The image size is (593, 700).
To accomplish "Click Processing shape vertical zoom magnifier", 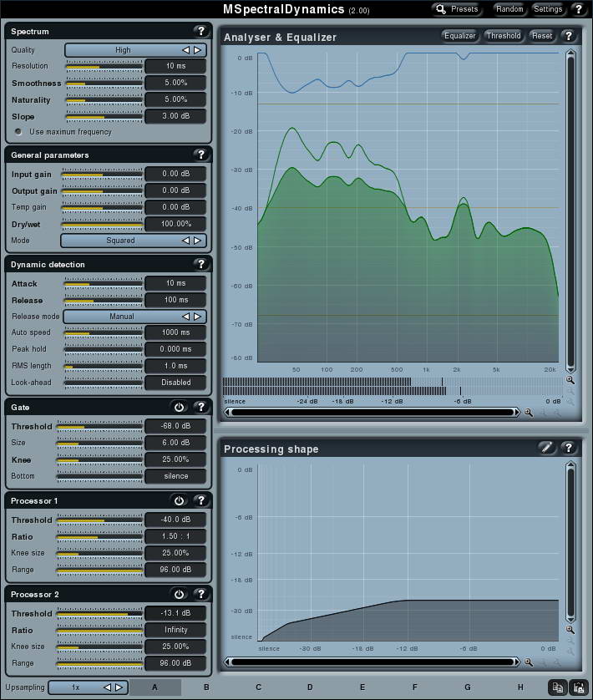I will [x=570, y=630].
